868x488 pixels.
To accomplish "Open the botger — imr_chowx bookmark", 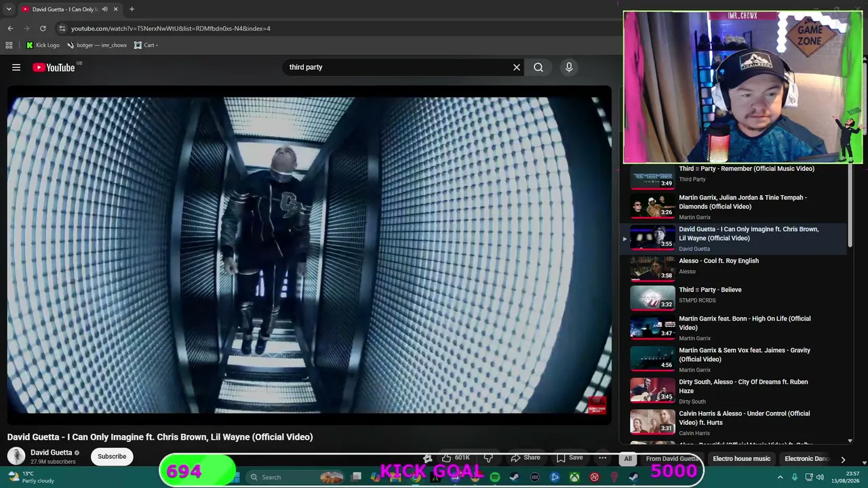I will (97, 45).
